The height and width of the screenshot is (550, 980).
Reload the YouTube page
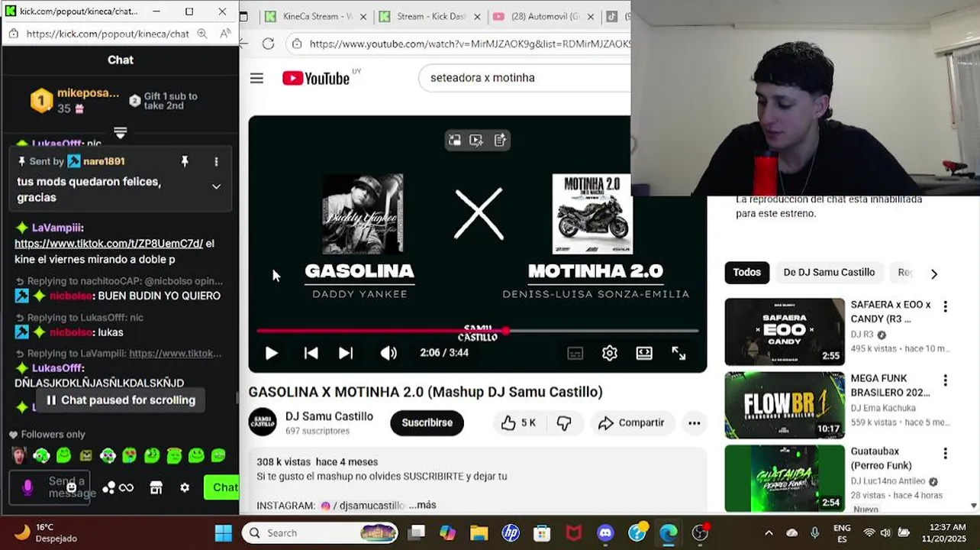coord(268,44)
